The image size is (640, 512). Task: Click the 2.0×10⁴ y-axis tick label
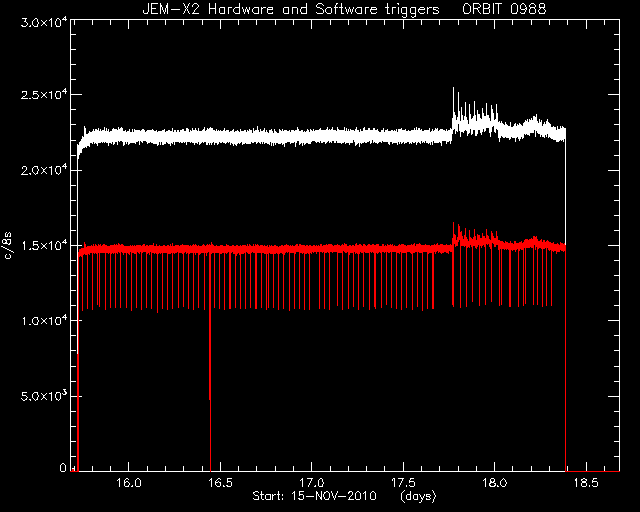click(x=44, y=170)
